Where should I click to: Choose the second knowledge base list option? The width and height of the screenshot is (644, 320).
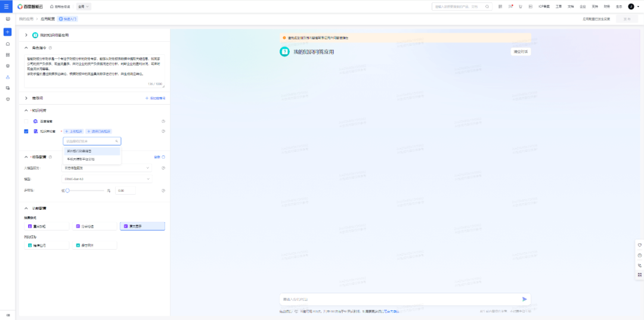tap(92, 159)
